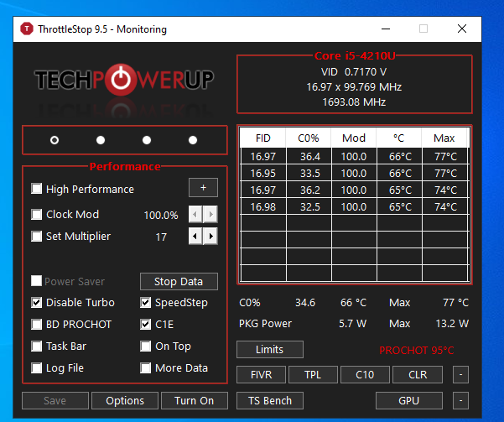Open the Limits window
The height and width of the screenshot is (422, 504).
tap(270, 349)
